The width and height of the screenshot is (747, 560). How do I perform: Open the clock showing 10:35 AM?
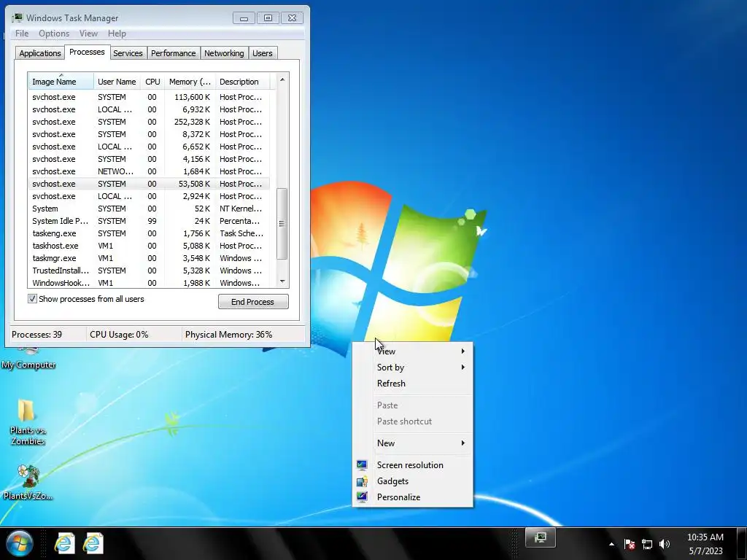pyautogui.click(x=705, y=537)
